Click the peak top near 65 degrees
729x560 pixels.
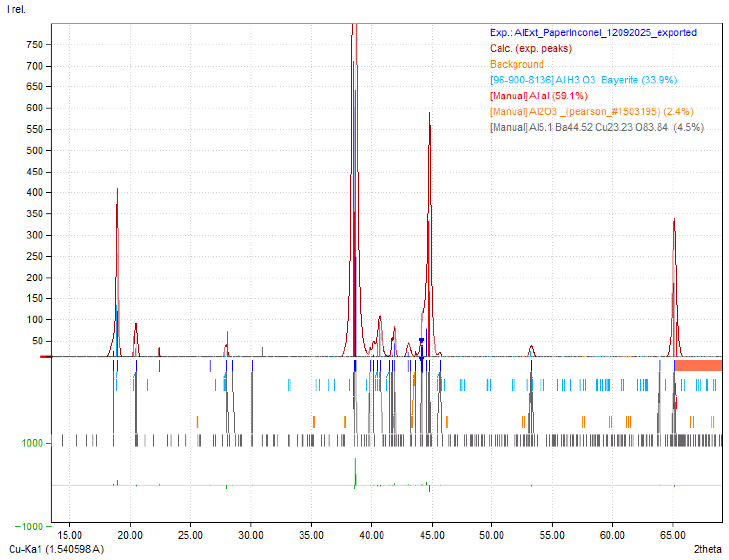click(x=675, y=220)
